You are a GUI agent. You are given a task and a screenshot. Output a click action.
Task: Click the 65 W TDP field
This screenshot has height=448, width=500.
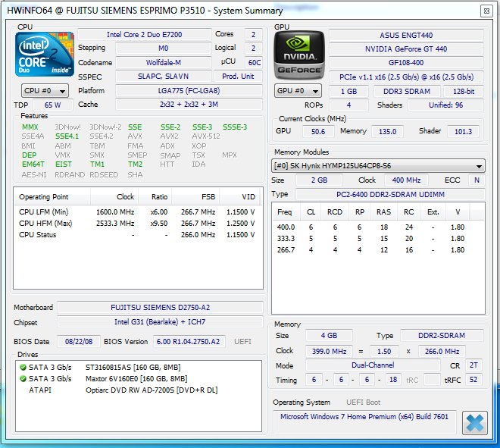pos(53,105)
